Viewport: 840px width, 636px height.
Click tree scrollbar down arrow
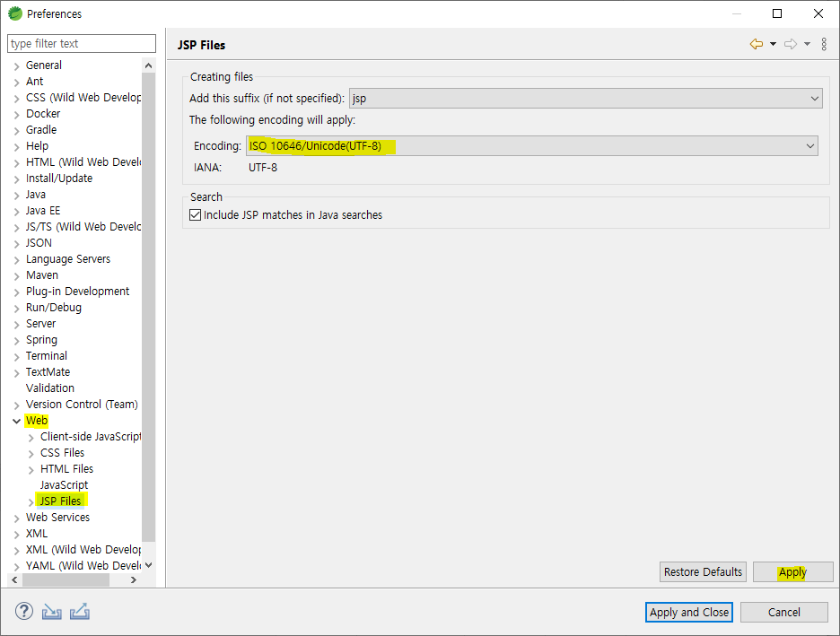(x=148, y=565)
